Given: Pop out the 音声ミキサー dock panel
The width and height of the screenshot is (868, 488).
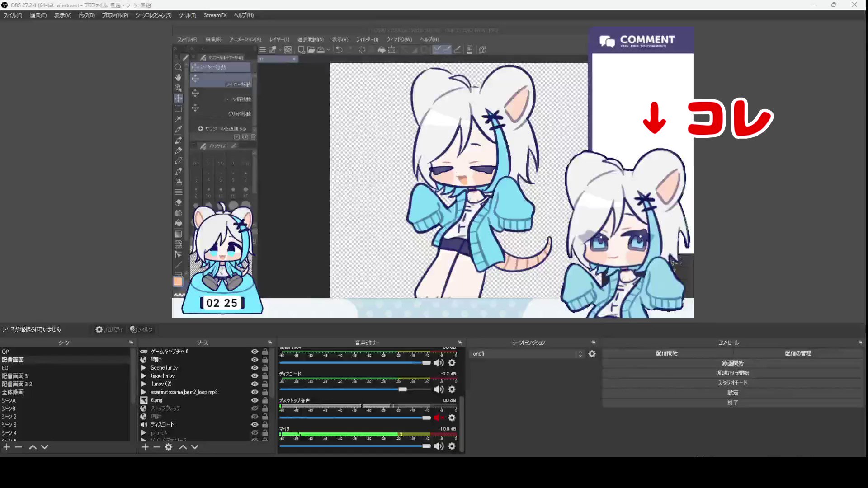Looking at the screenshot, I should (x=460, y=343).
